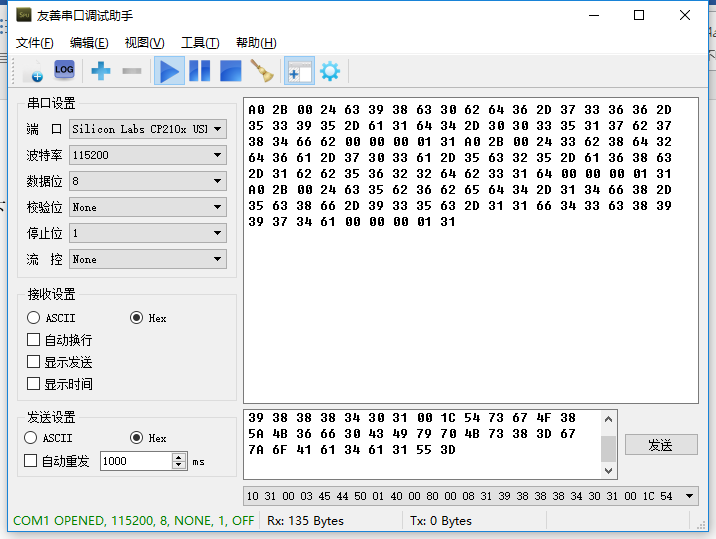Expand the 波特率 115200 dropdown

(x=147, y=155)
